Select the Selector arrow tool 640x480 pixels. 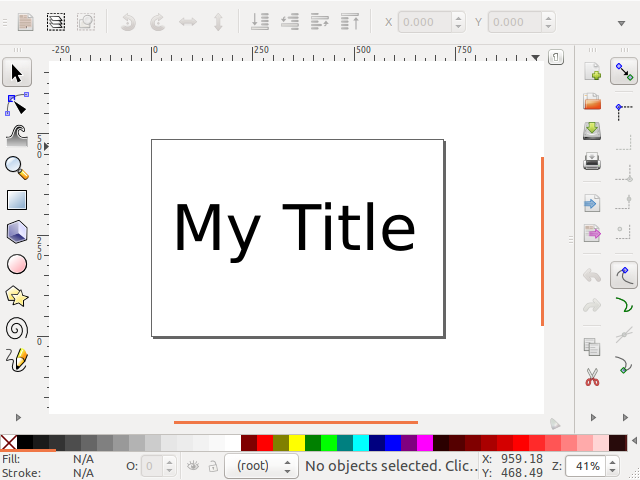tap(16, 72)
